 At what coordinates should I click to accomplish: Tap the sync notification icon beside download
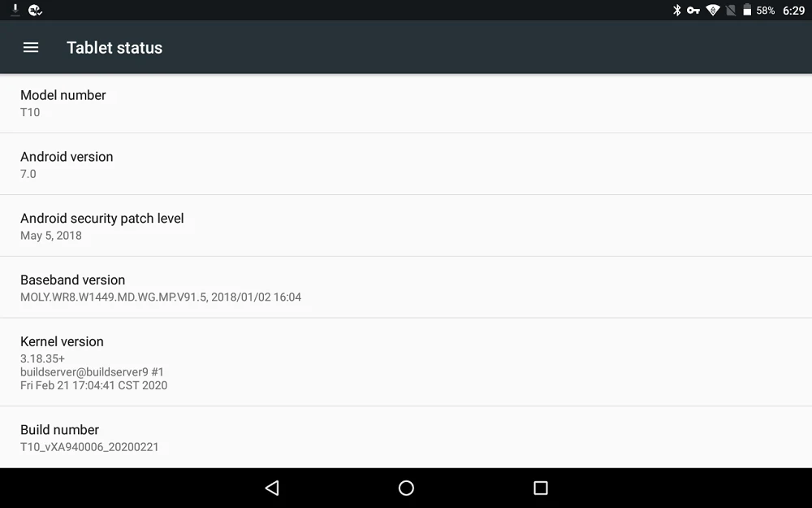pos(35,10)
